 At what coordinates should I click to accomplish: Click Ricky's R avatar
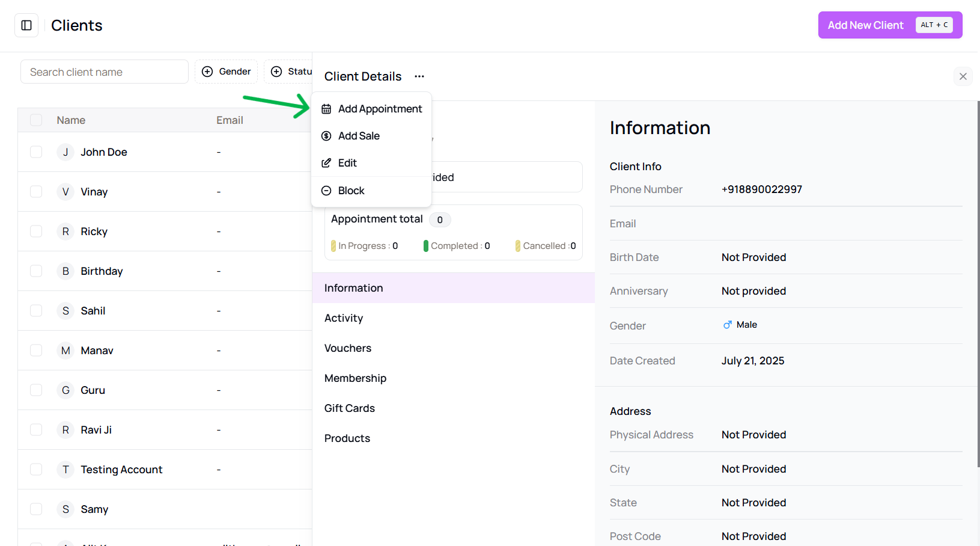(x=65, y=232)
